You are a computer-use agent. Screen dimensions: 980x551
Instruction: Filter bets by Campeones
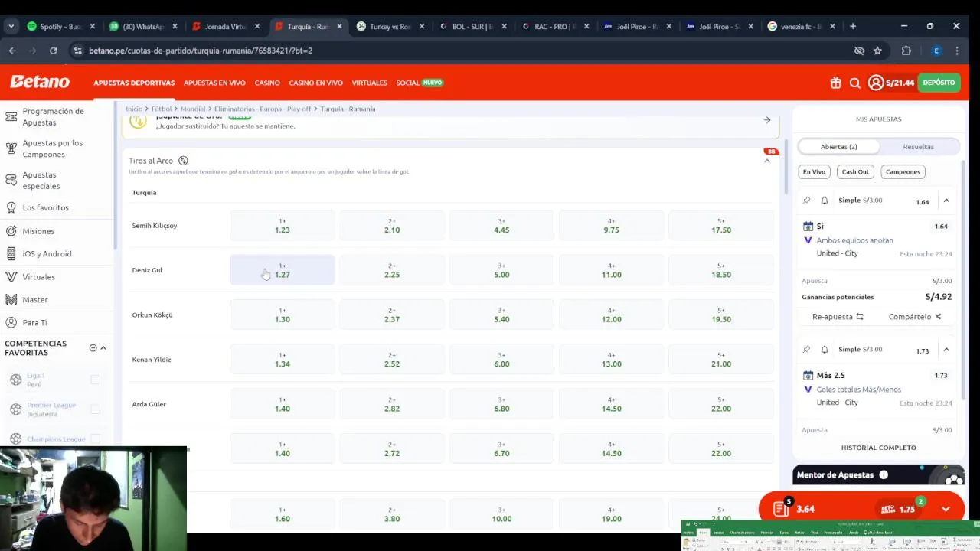pyautogui.click(x=903, y=171)
